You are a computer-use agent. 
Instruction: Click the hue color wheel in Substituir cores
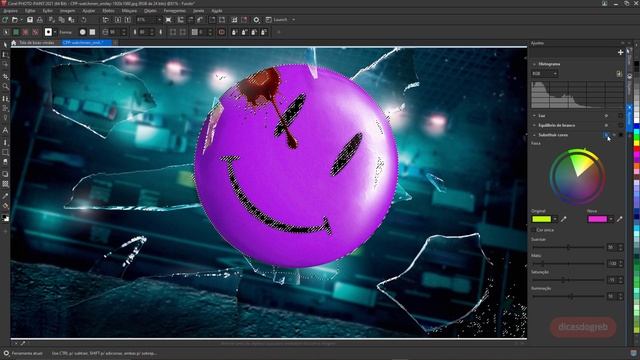(x=578, y=177)
